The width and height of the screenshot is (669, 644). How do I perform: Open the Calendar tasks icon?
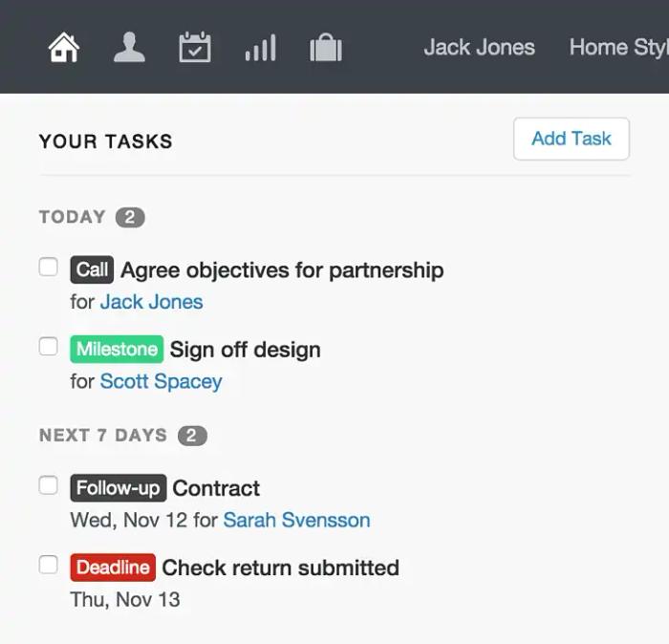195,48
